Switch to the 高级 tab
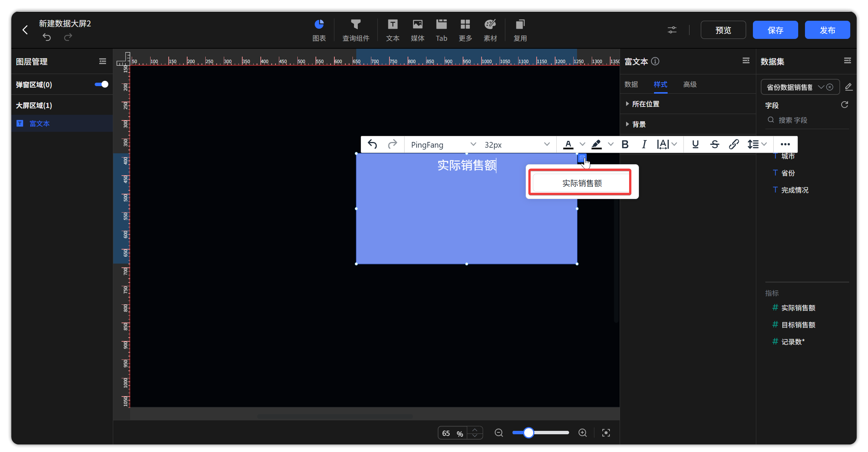 (690, 84)
